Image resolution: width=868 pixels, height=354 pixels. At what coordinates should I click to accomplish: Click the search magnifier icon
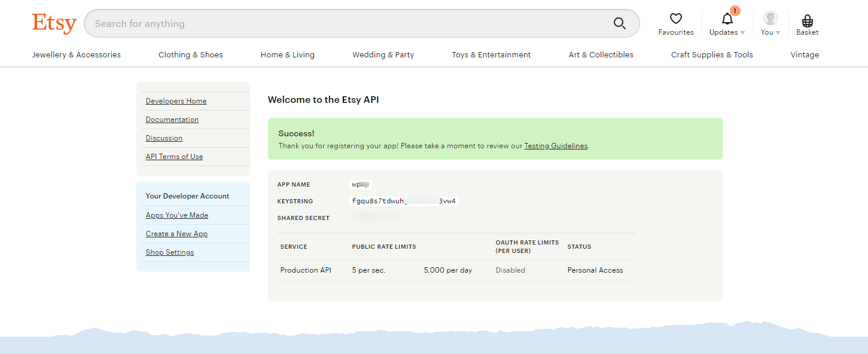(620, 23)
